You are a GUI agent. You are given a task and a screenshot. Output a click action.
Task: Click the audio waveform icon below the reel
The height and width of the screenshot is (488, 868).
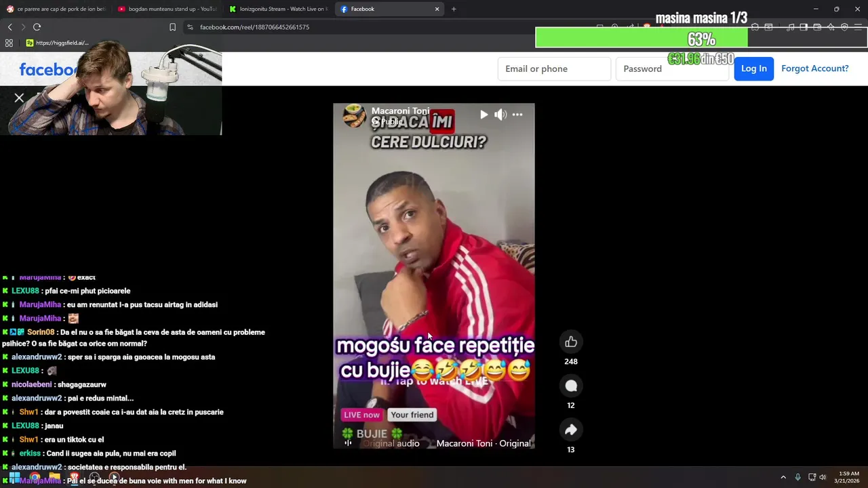pos(348,443)
